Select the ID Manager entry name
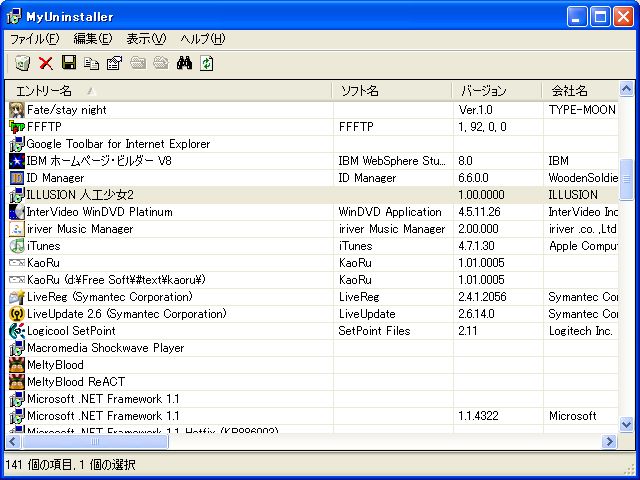Viewport: 640px width, 480px height. (56, 178)
